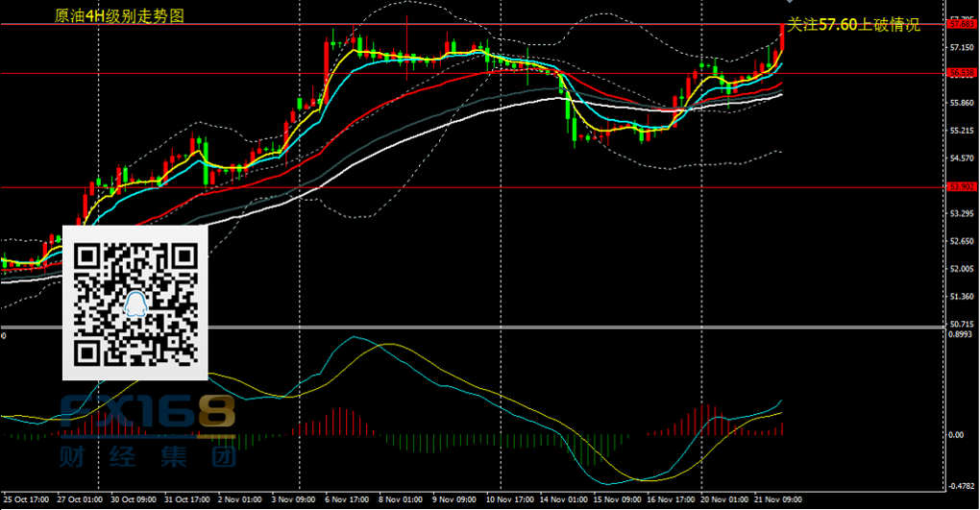The image size is (980, 510).
Task: Click the -0.4782 MACD scale label
Action: 962,485
